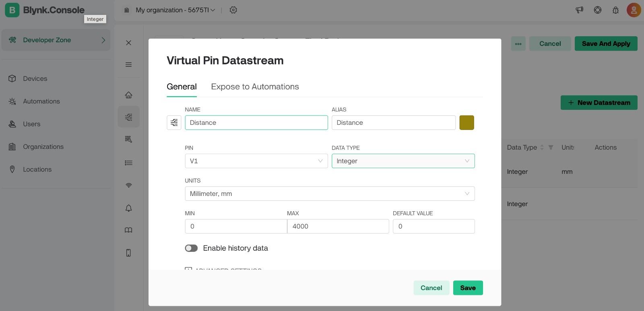This screenshot has height=311, width=644.
Task: Open the My organization switcher dropdown
Action: click(x=175, y=10)
